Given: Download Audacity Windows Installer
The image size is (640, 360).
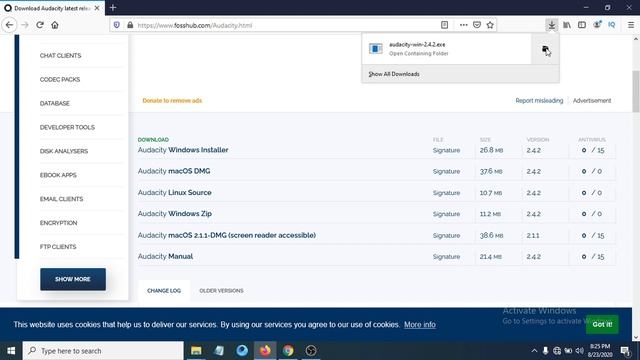Looking at the screenshot, I should (x=183, y=150).
